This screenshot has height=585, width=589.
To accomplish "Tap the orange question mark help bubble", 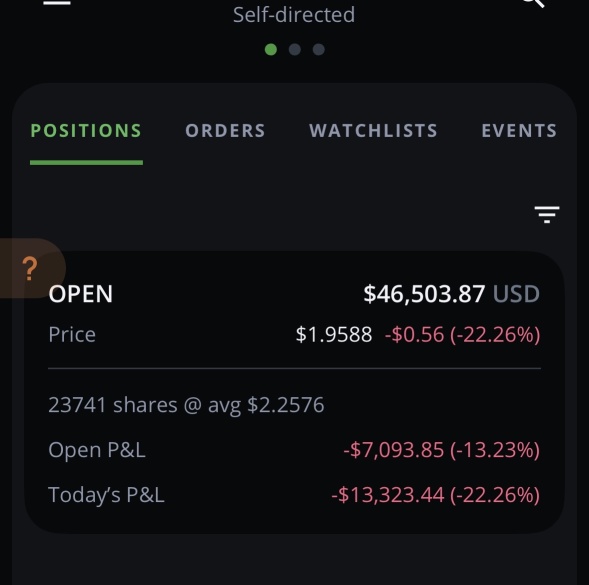I will coord(30,268).
